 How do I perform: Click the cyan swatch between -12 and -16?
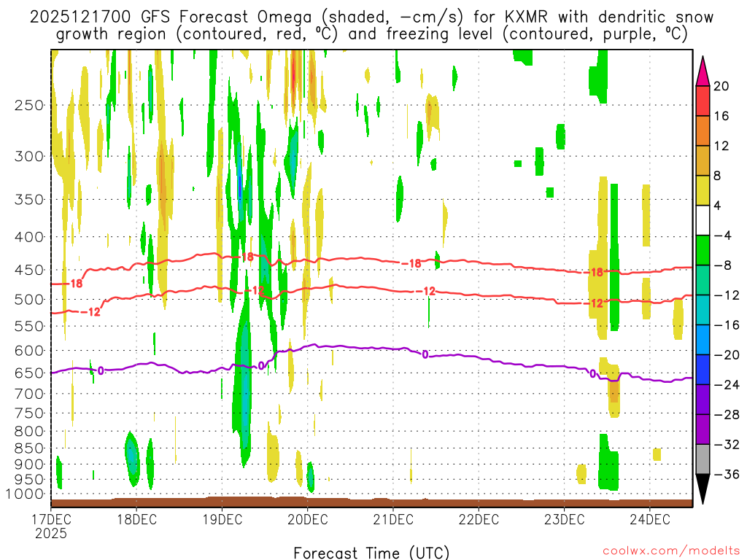(703, 310)
